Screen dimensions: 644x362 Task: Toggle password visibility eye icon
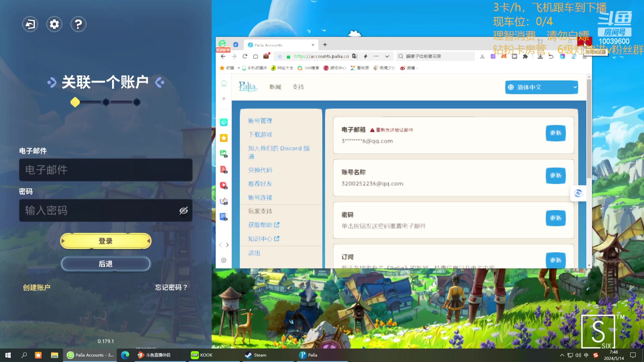[x=183, y=210]
